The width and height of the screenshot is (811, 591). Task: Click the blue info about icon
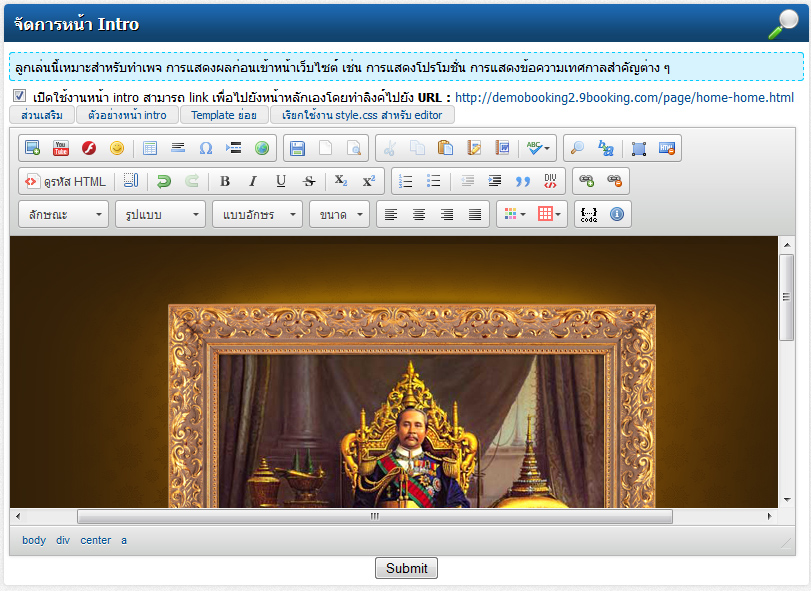(617, 214)
